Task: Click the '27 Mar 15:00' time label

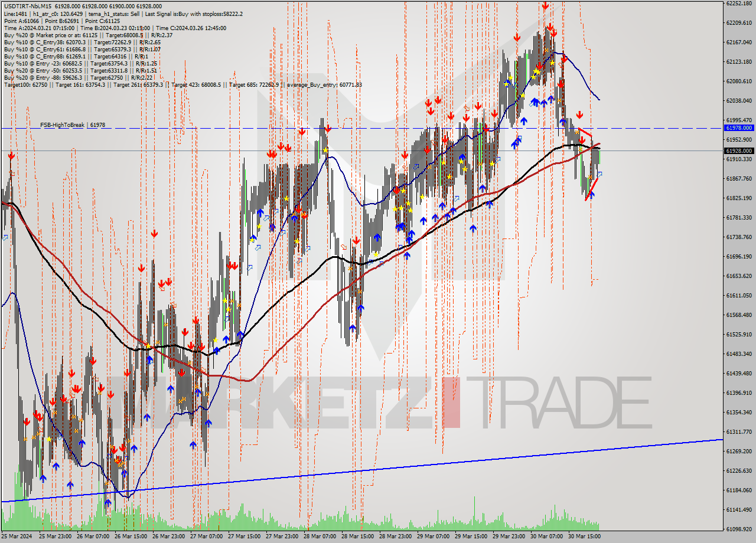Action: (x=244, y=537)
